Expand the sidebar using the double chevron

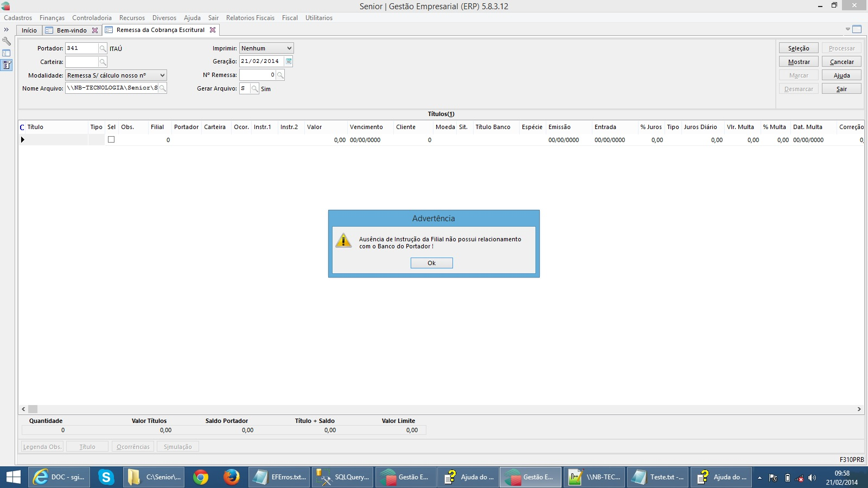7,30
